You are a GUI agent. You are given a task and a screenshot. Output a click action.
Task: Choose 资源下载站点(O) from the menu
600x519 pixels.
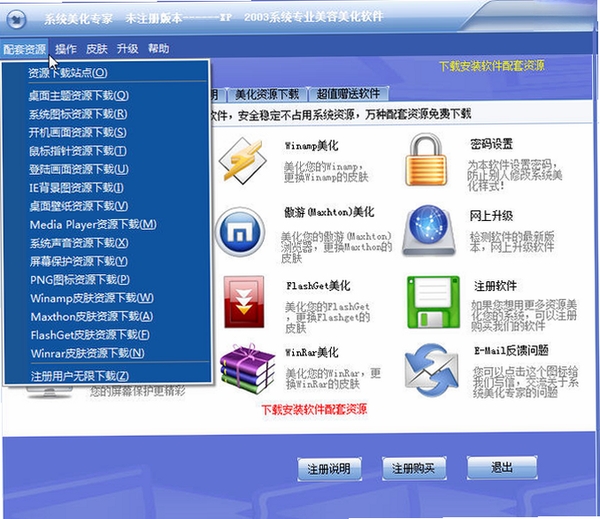[x=68, y=72]
